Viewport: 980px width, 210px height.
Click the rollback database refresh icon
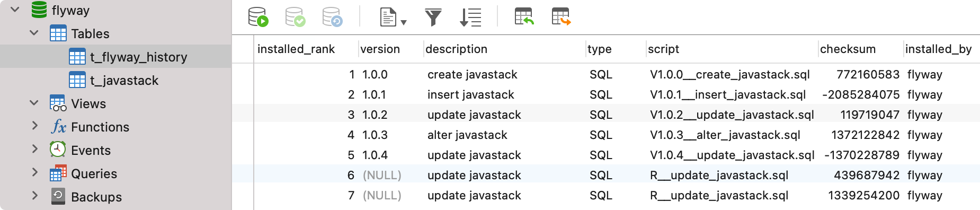333,17
